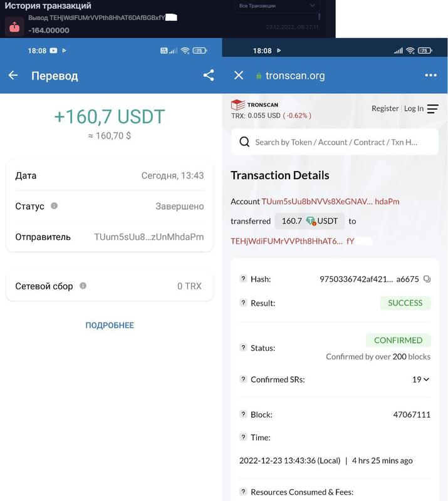Tap the battery indicator in left status bar
This screenshot has height=501, width=448.
200,51
